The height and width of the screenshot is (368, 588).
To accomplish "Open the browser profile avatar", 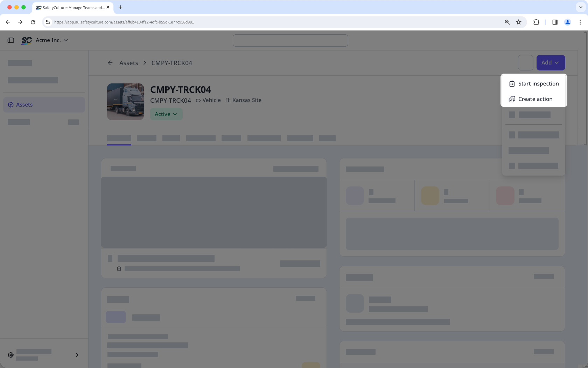I will (x=568, y=22).
